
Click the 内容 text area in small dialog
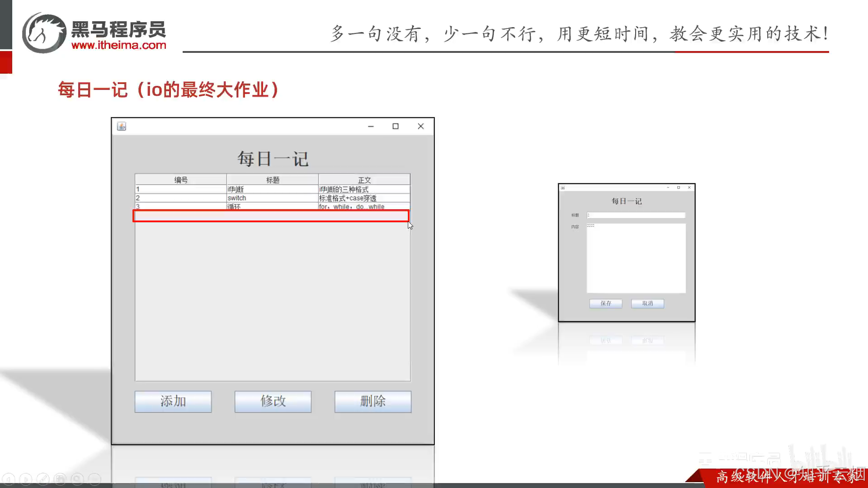coord(636,258)
